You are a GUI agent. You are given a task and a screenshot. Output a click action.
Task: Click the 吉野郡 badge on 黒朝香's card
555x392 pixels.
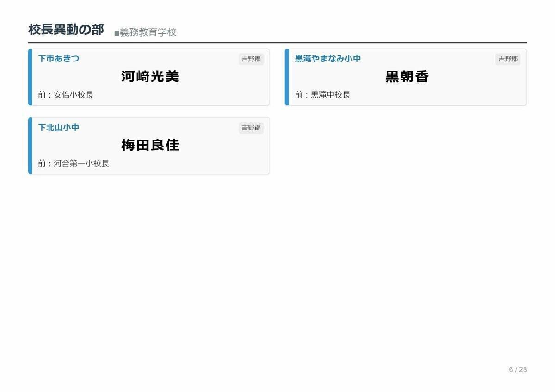[x=508, y=59]
